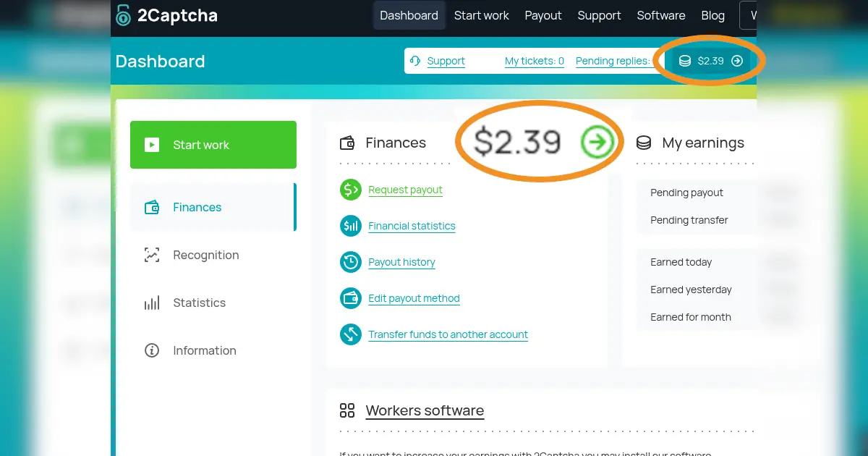Screen dimensions: 868x456
Task: Click the Transfer funds arrows icon
Action: 351,334
